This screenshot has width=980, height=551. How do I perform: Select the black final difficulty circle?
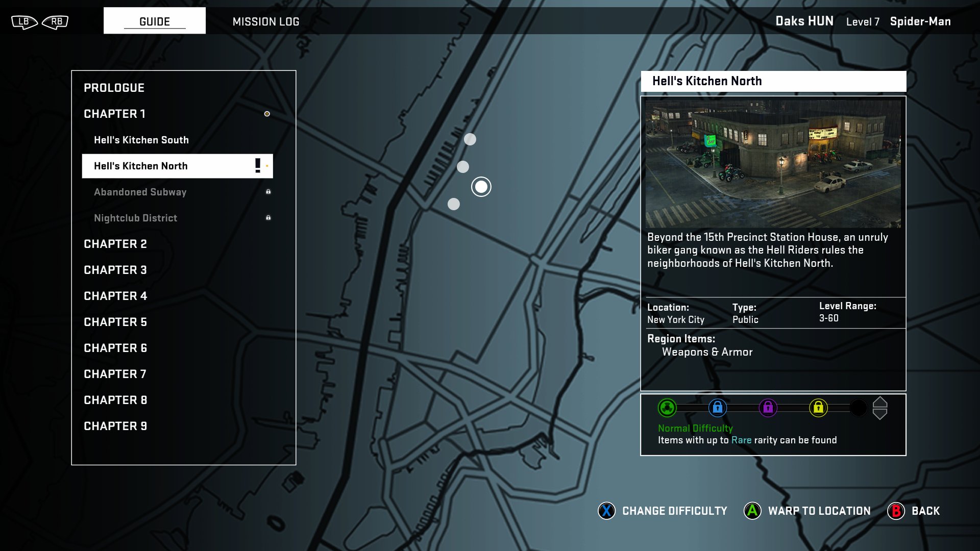(x=859, y=408)
